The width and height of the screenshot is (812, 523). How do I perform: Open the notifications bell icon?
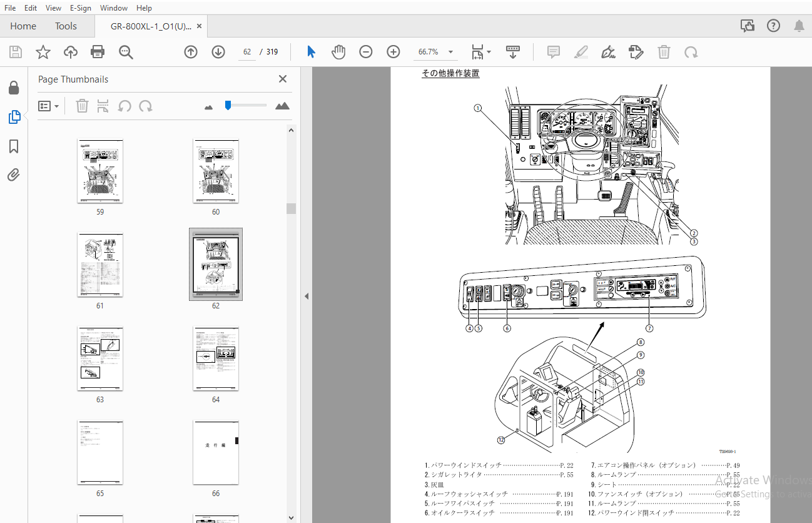point(799,26)
